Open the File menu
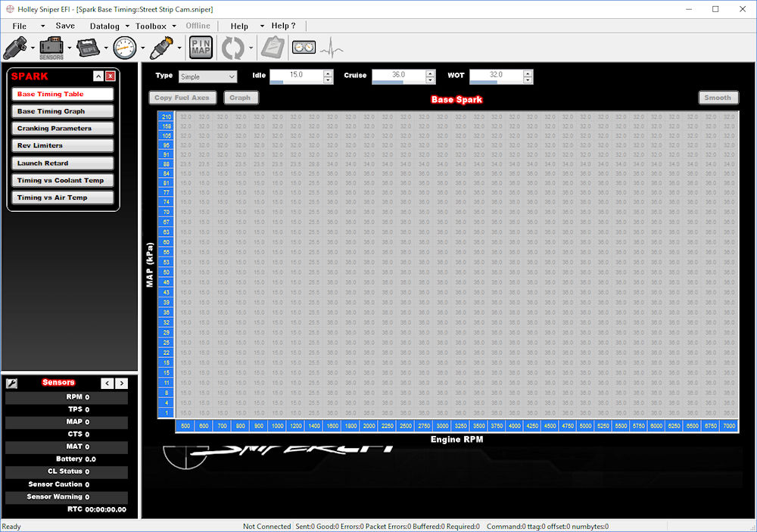Viewport: 757px width, 532px height. pyautogui.click(x=20, y=26)
